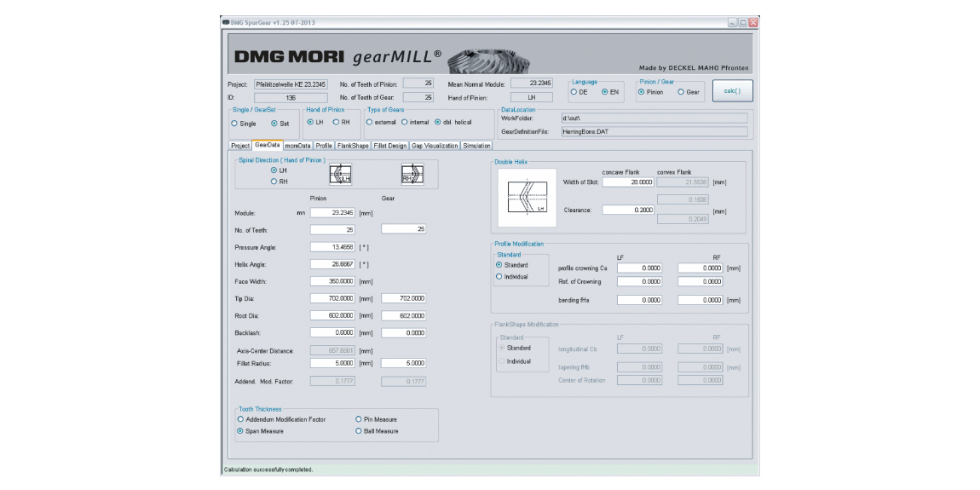Screen dimensions: 980x490
Task: Click the Gear Root Dia field
Action: pyautogui.click(x=404, y=315)
